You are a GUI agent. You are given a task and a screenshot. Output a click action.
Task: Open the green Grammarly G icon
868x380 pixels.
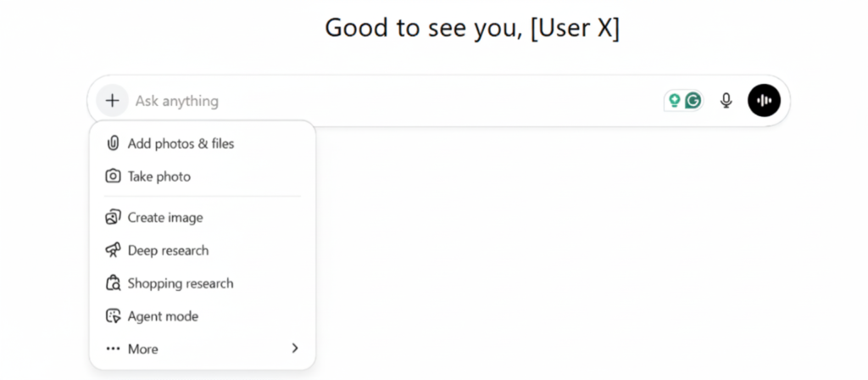[693, 101]
